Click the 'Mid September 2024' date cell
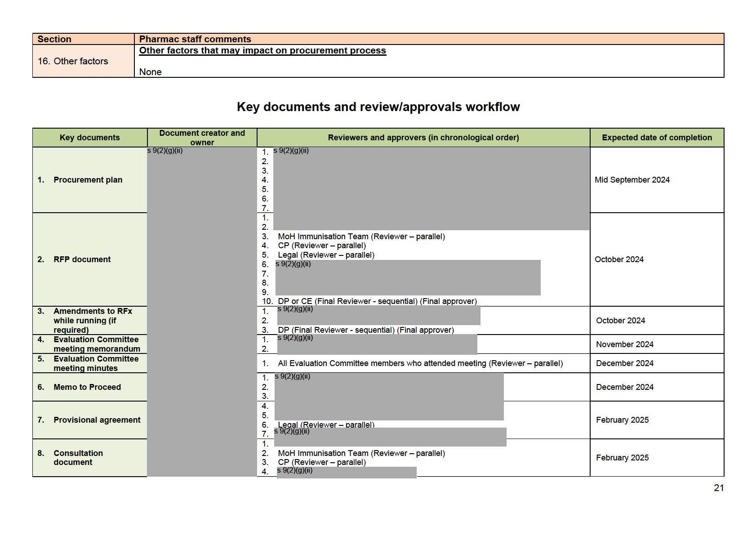Viewport: 756px width, 536px height. point(631,180)
